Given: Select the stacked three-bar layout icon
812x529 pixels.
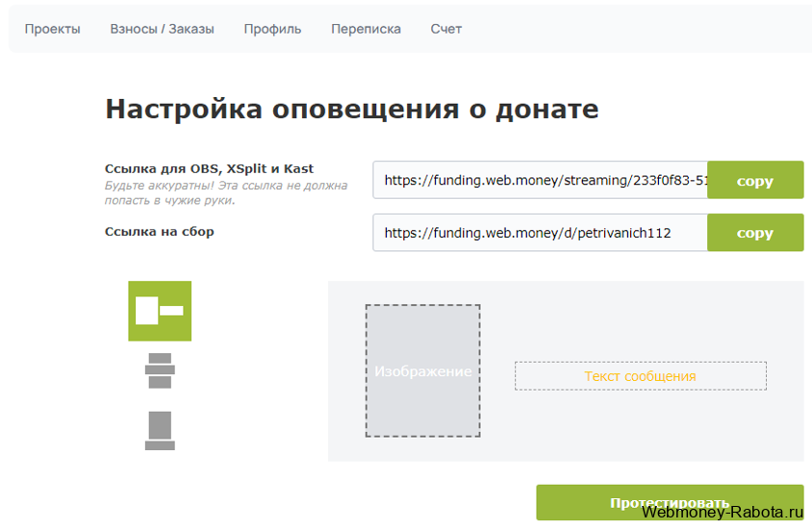Looking at the screenshot, I should click(160, 370).
